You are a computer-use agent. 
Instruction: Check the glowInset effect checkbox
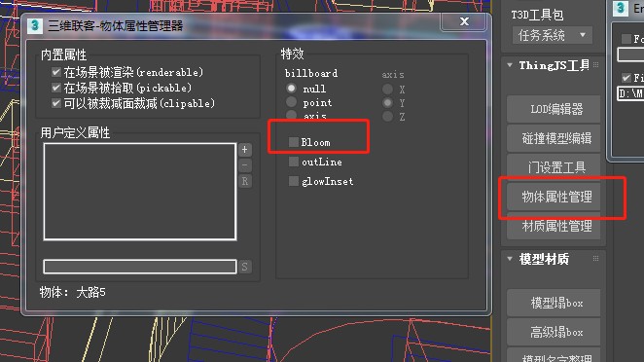click(x=293, y=181)
